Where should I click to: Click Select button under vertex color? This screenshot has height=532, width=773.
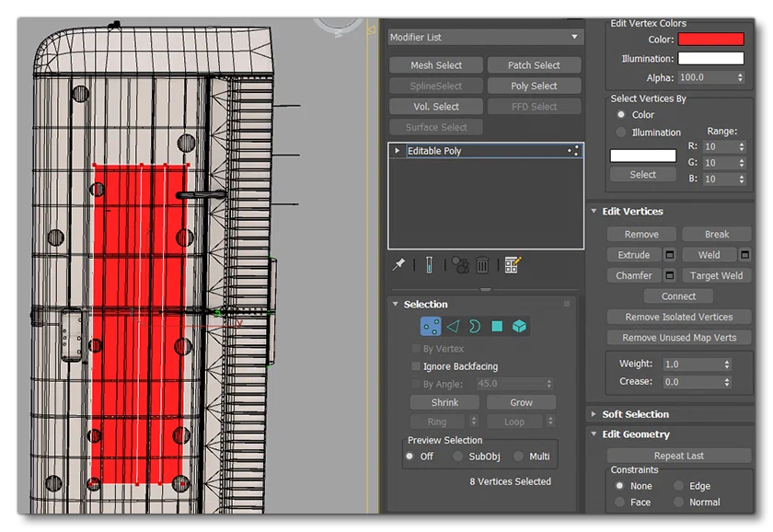[643, 175]
